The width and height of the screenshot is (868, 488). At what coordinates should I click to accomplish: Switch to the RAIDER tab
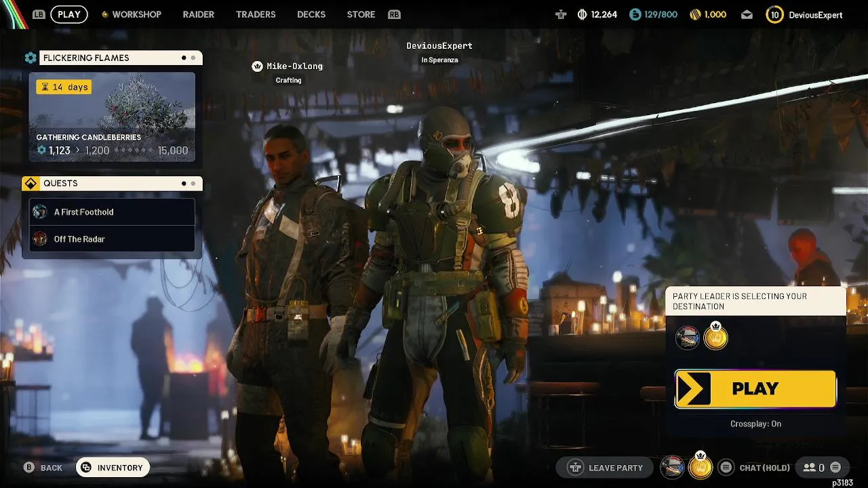tap(199, 14)
